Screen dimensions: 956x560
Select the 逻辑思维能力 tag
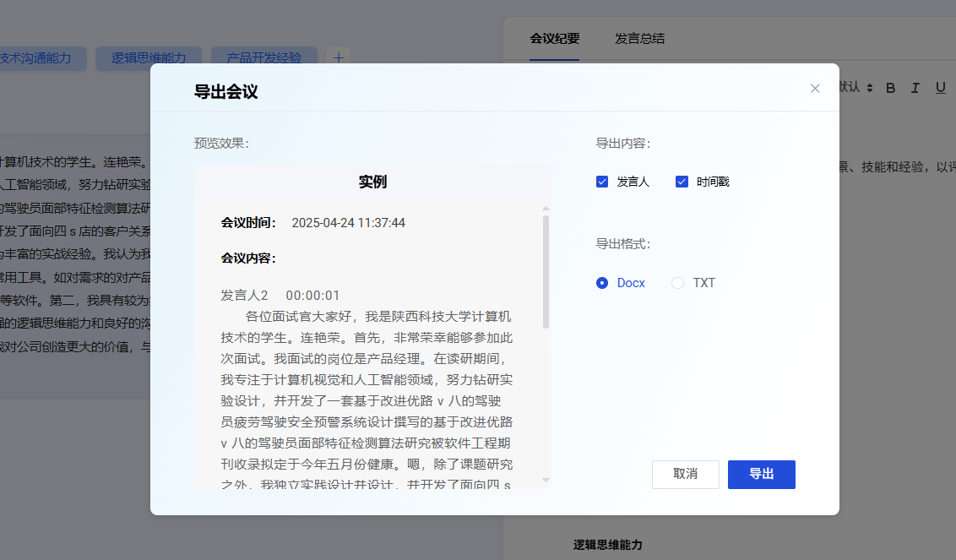(x=148, y=58)
